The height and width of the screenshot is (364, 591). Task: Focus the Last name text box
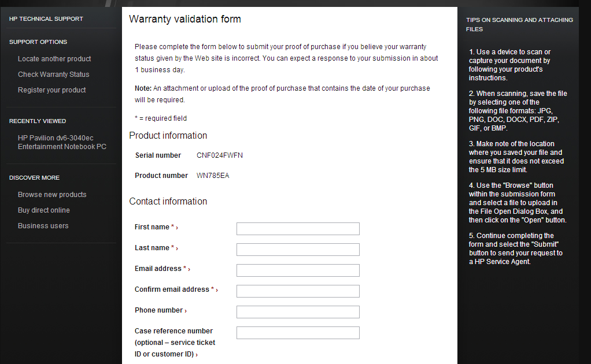click(x=298, y=250)
